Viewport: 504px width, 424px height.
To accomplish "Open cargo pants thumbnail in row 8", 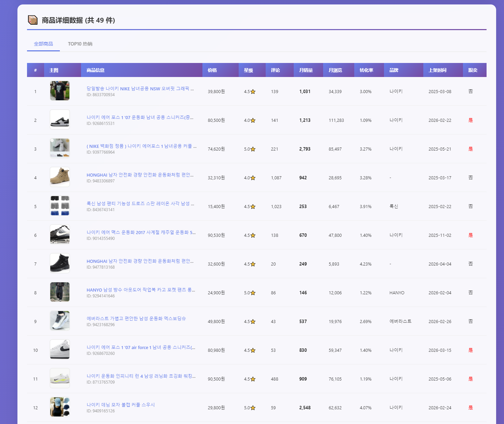I will pos(60,292).
